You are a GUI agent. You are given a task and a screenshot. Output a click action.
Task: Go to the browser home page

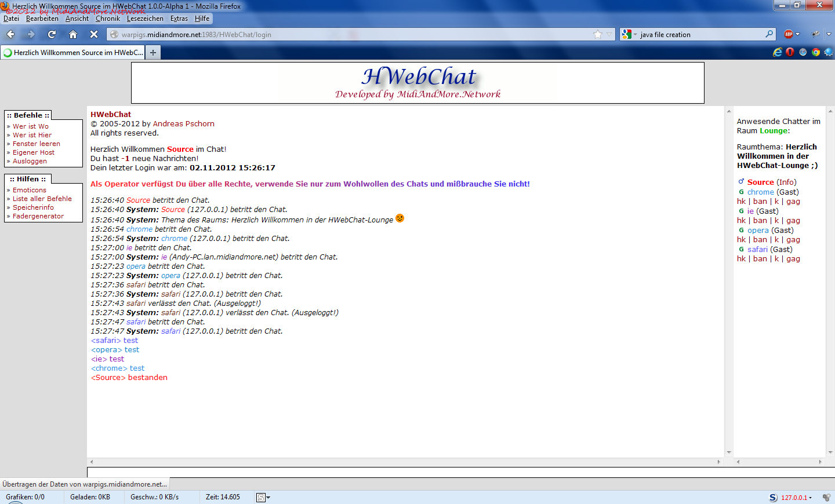pyautogui.click(x=73, y=34)
